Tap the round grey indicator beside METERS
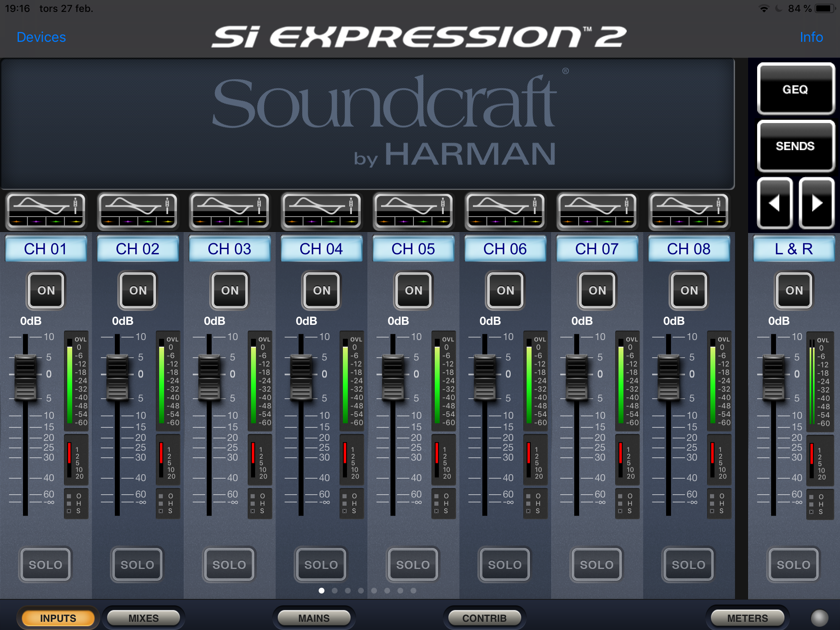Screen dimensions: 840x630 point(819,618)
